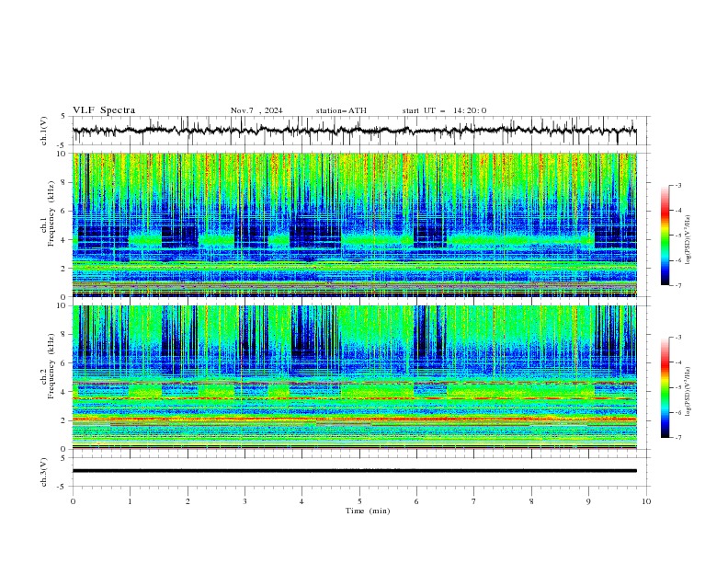This screenshot has width=728, height=563.
Task: Click the ch.1 colorbar "log(PSD)(V²/Hz)" label
Action: click(x=688, y=240)
